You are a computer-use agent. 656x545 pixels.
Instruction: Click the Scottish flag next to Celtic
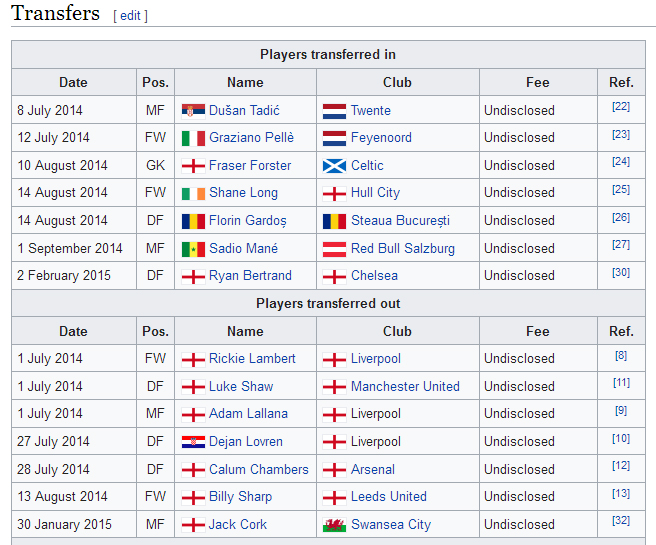pos(334,166)
